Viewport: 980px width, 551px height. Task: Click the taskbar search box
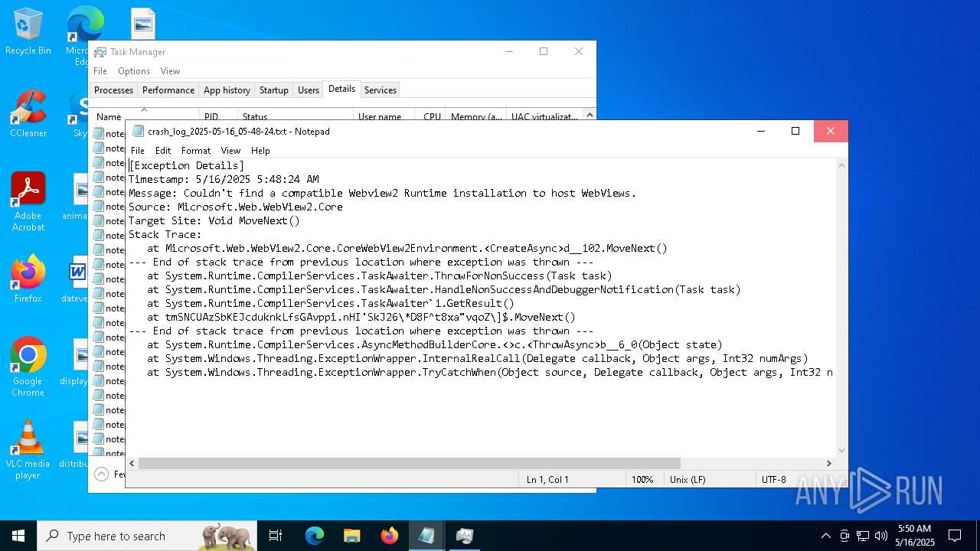coord(147,536)
